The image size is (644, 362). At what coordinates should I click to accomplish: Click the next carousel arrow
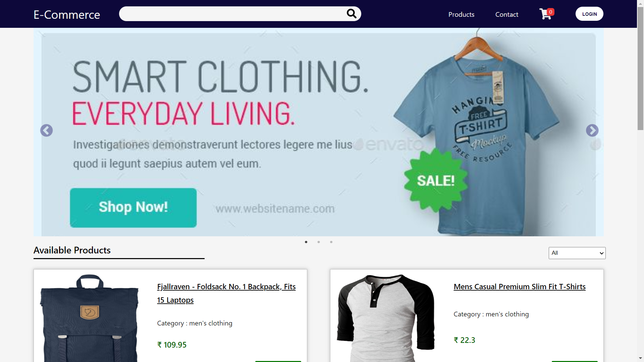coord(592,130)
